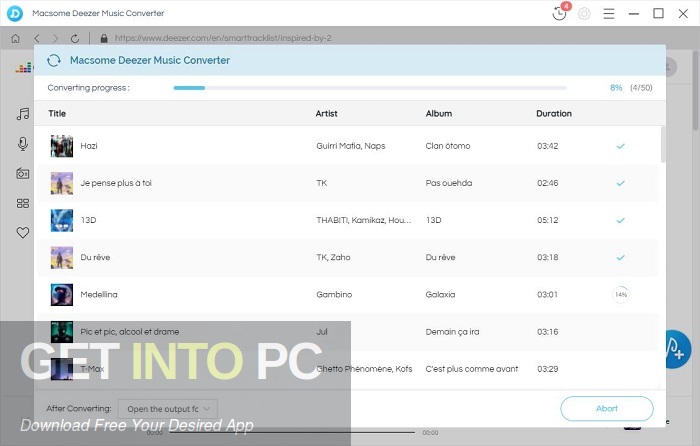Click the checkmark on Du rêve row
This screenshot has width=700, height=446.
(x=621, y=258)
